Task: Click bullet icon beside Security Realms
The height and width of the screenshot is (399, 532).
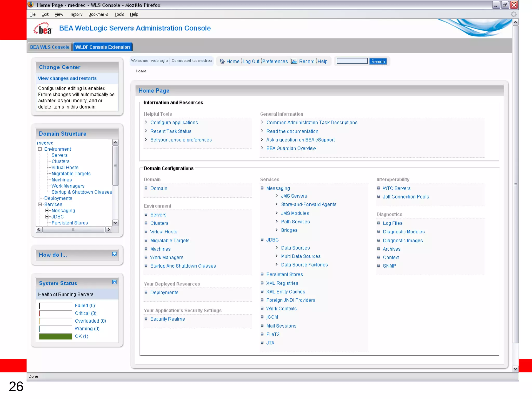Action: point(146,319)
